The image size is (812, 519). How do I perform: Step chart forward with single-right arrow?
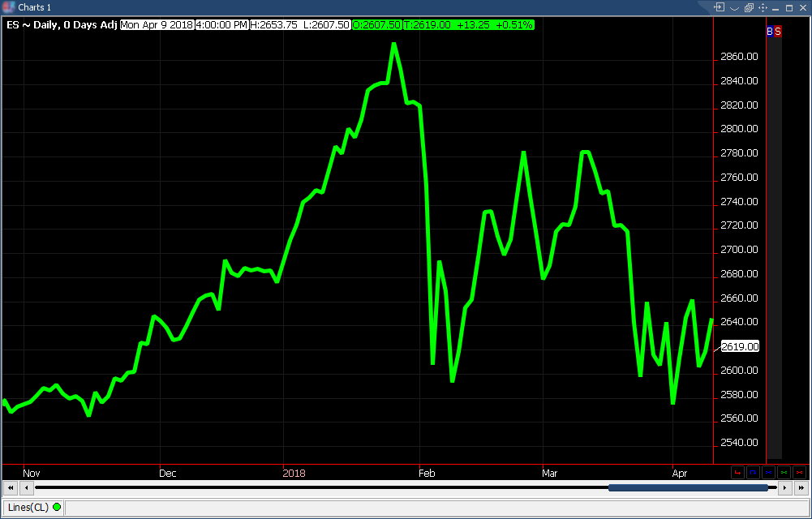(785, 487)
